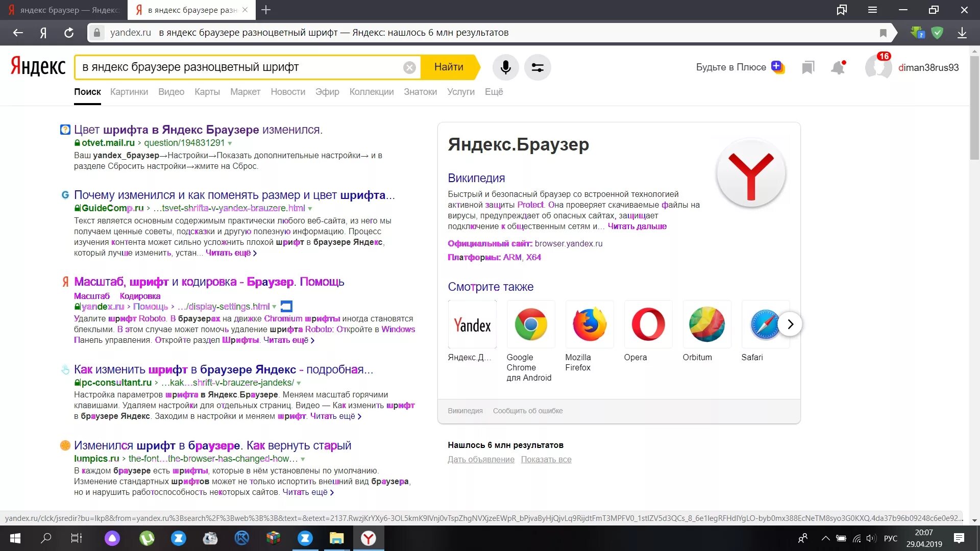
Task: Switch to the Новости tab
Action: (288, 92)
